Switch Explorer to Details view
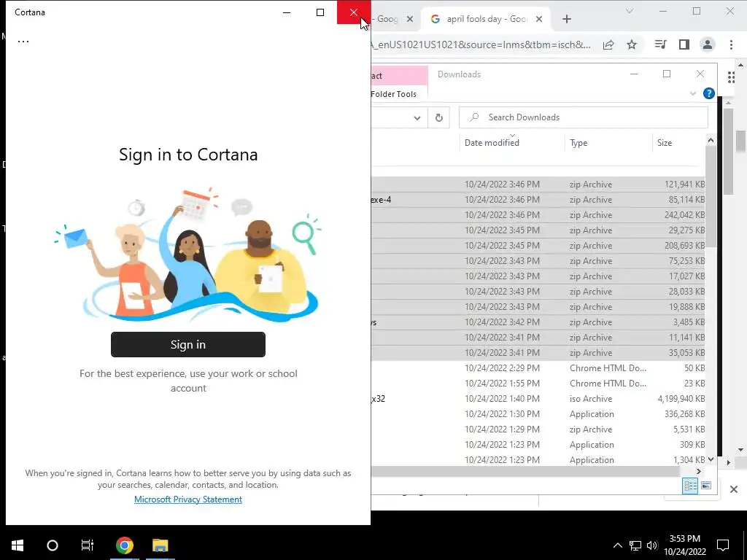Image resolution: width=747 pixels, height=560 pixels. (x=690, y=486)
